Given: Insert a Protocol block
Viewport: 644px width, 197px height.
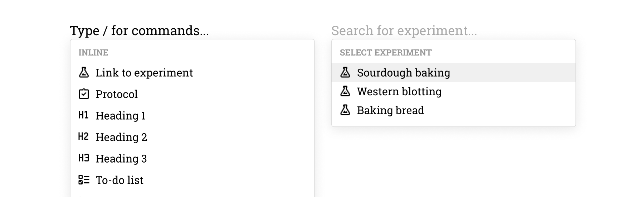Looking at the screenshot, I should tap(116, 94).
